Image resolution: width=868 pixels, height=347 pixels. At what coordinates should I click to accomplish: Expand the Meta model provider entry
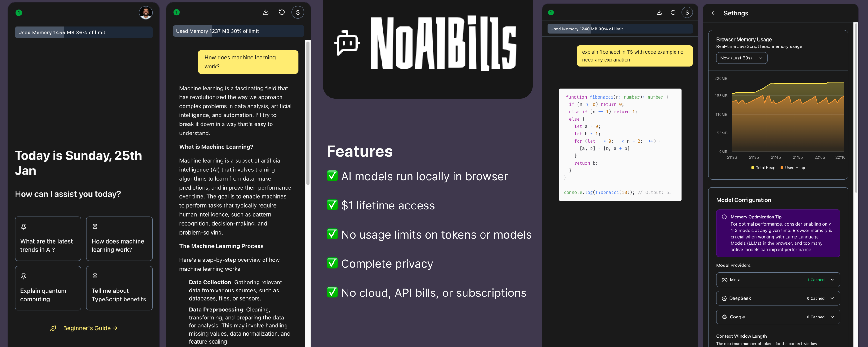point(832,280)
